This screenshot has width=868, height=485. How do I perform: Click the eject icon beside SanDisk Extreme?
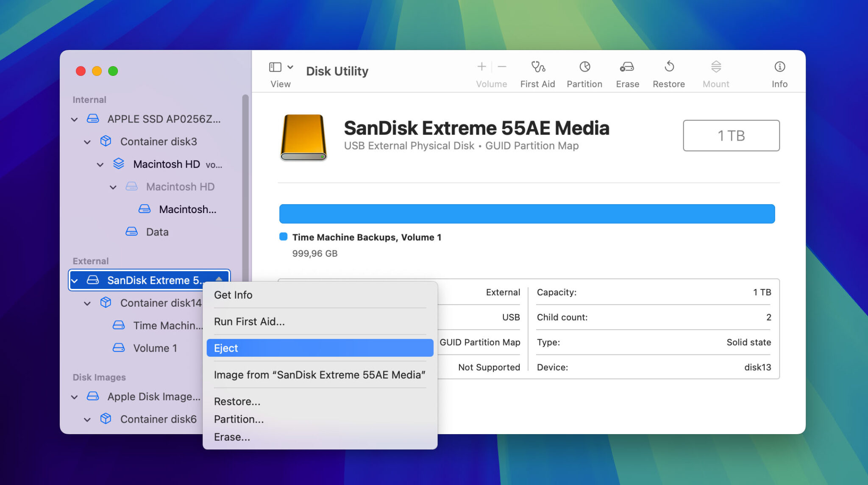point(219,280)
